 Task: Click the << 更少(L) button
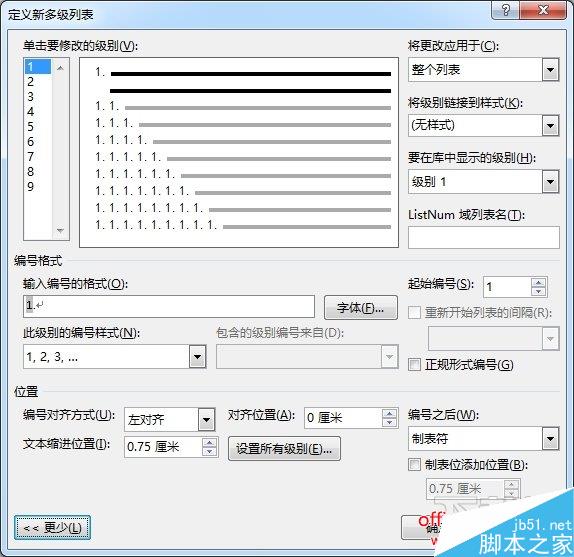(x=52, y=527)
